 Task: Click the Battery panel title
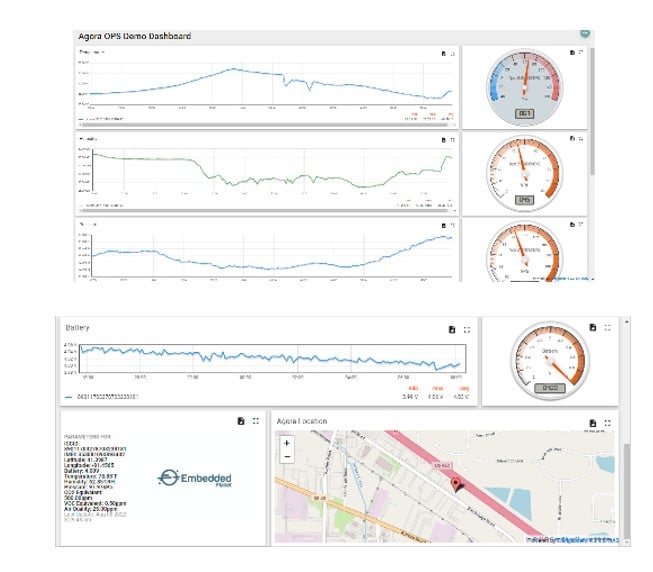(77, 328)
